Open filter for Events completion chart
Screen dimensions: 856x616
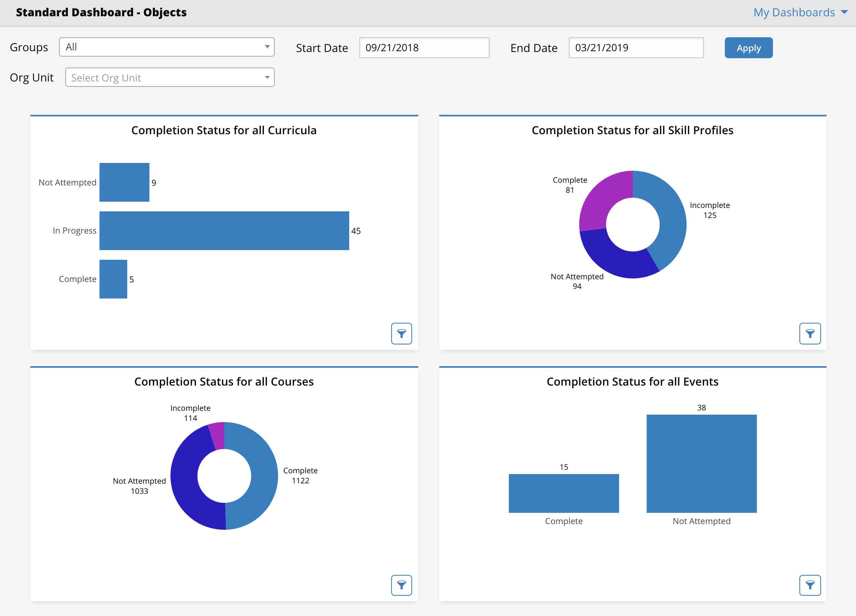pyautogui.click(x=810, y=585)
